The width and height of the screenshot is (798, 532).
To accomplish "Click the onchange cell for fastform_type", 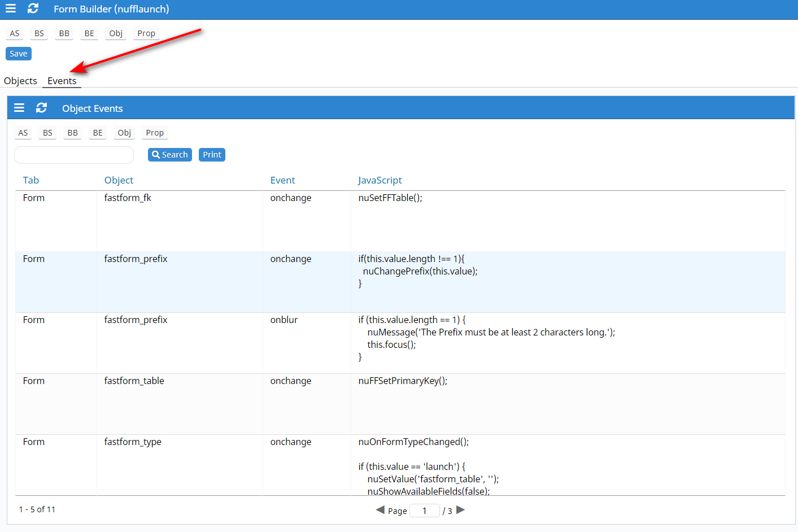I will (307, 465).
